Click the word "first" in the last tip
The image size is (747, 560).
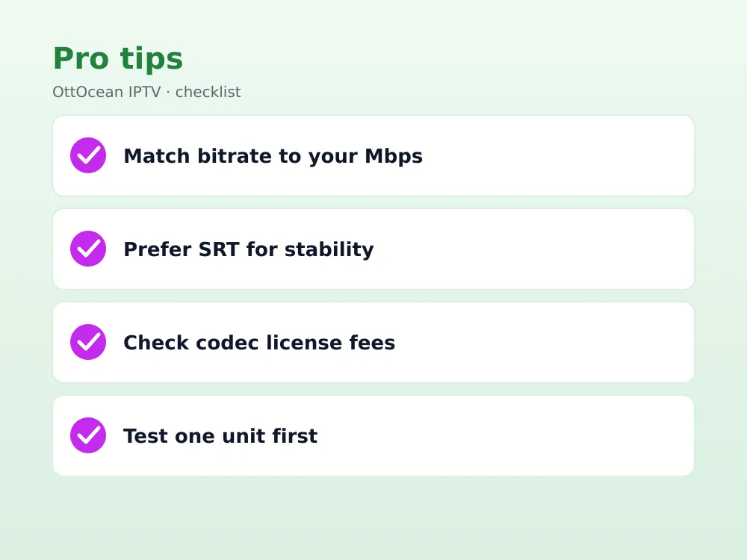tap(295, 436)
